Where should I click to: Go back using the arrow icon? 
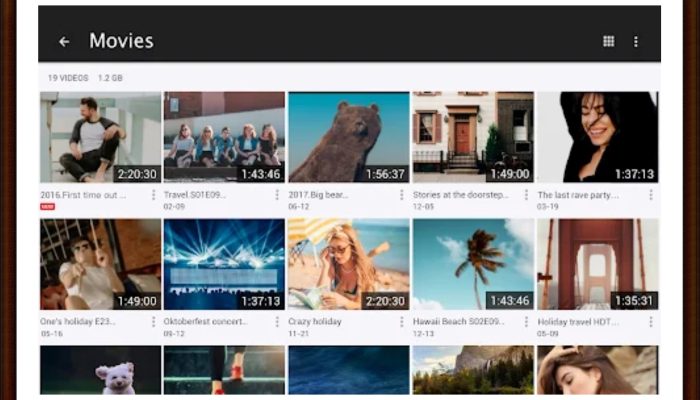(x=64, y=42)
